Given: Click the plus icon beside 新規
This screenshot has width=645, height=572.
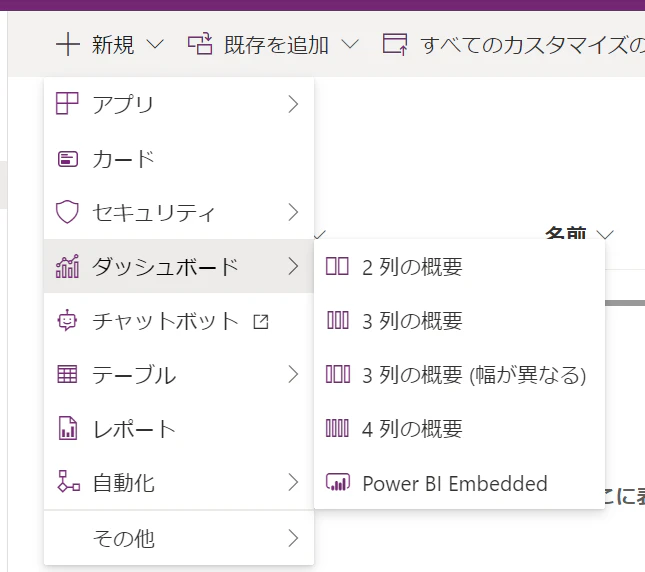Looking at the screenshot, I should tap(67, 44).
